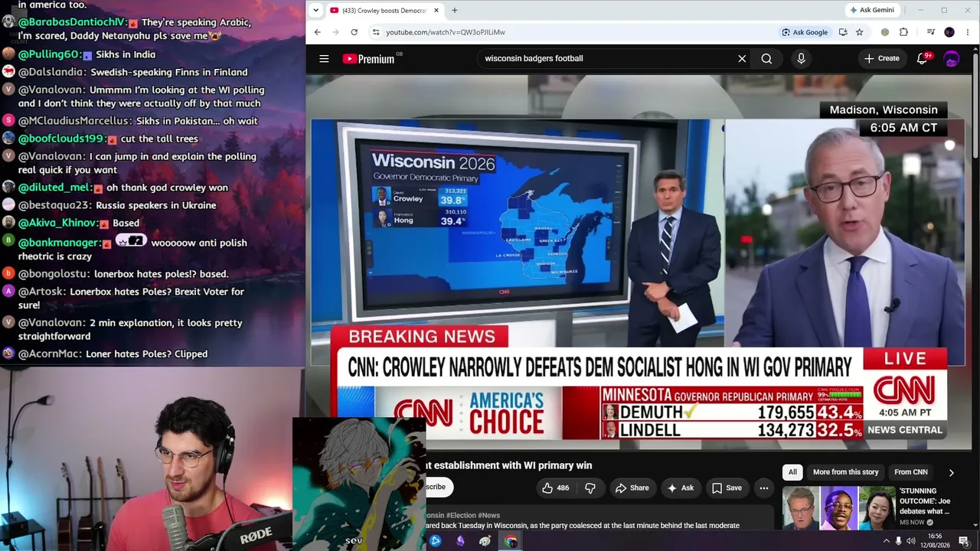Open the YouTube account avatar menu

pos(952,59)
